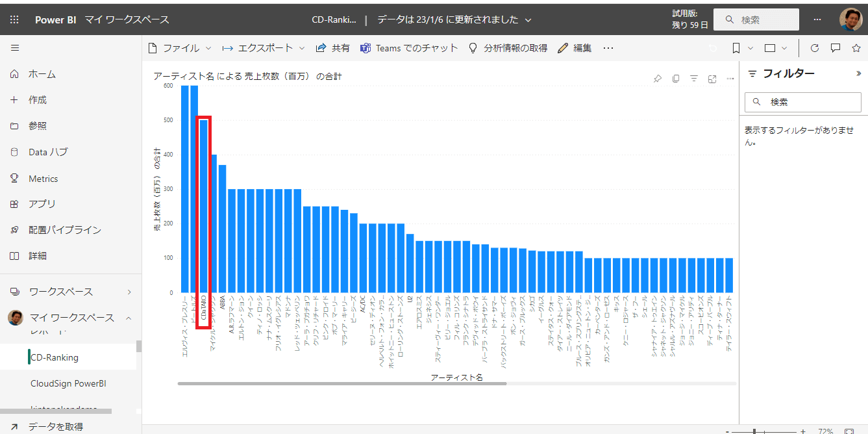868x434 pixels.
Task: Click the 72% zoom level text
Action: (x=825, y=431)
